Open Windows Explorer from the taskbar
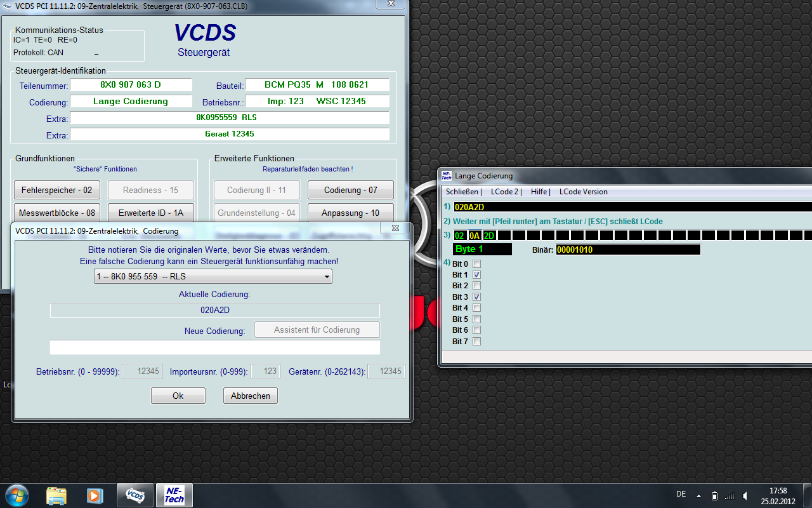Screen dimensions: 812x508 coord(56,495)
